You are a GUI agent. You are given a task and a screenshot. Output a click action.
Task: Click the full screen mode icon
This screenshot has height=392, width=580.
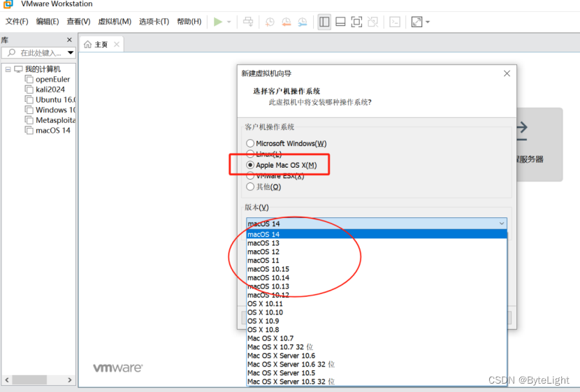click(356, 22)
